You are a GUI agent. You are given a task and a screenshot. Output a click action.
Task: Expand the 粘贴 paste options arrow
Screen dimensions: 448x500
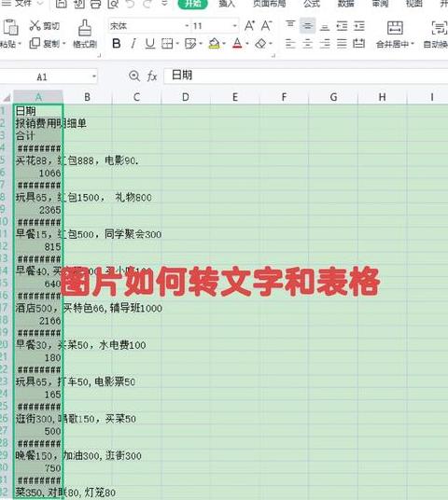coord(20,44)
